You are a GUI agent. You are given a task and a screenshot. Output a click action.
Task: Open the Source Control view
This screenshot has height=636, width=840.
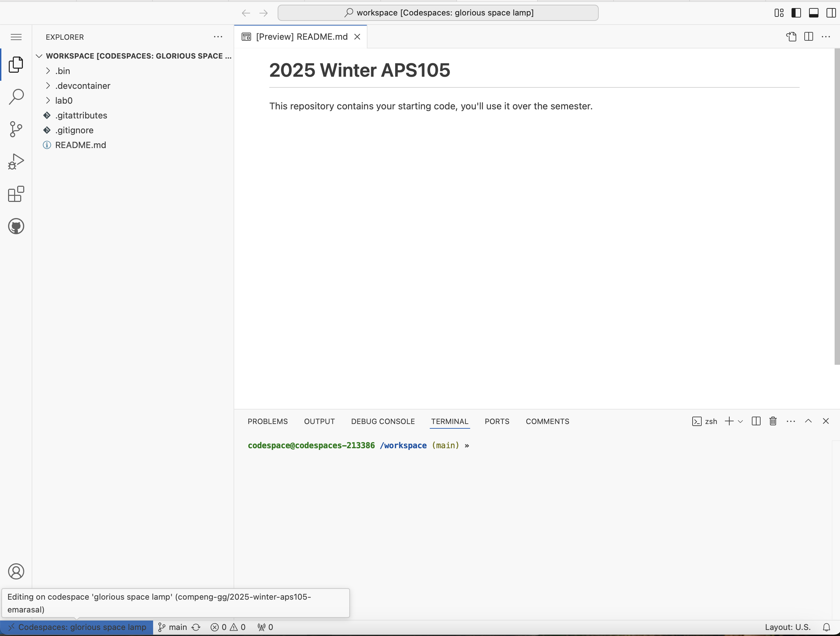point(16,129)
